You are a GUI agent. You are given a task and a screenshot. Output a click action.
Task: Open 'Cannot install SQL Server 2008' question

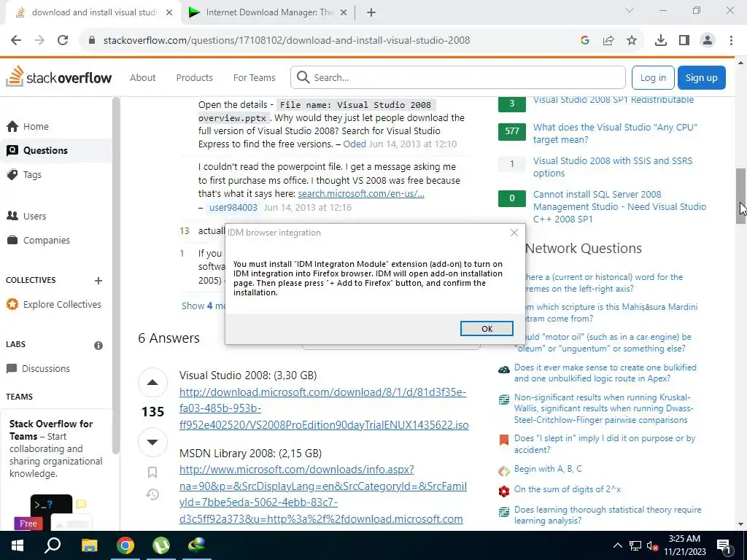click(x=619, y=206)
